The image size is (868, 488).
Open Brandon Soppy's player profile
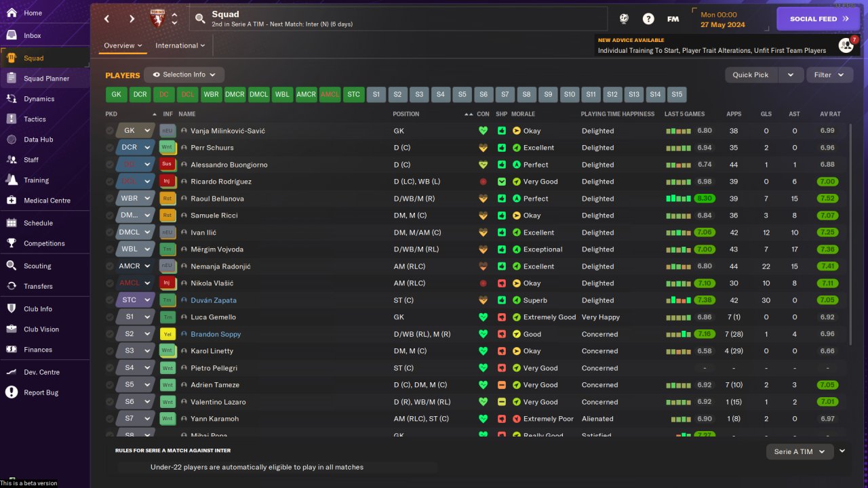click(x=216, y=334)
